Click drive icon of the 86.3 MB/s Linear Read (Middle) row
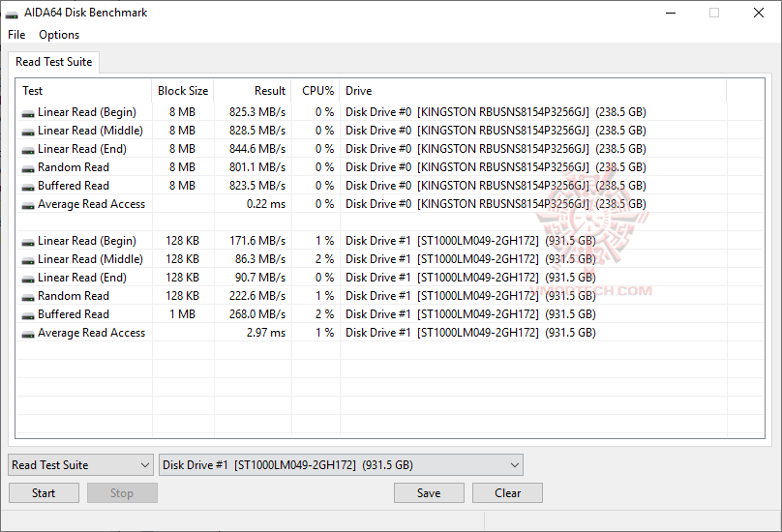 28,260
